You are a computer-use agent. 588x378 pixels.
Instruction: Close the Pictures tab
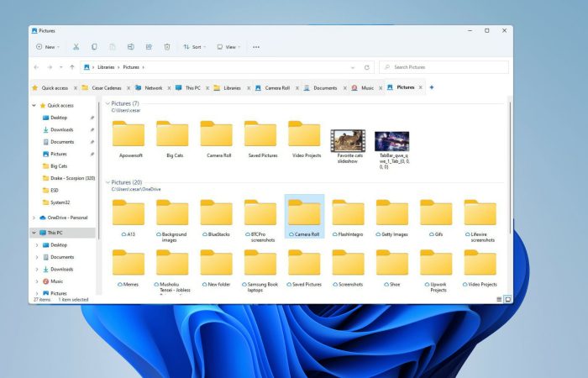420,87
